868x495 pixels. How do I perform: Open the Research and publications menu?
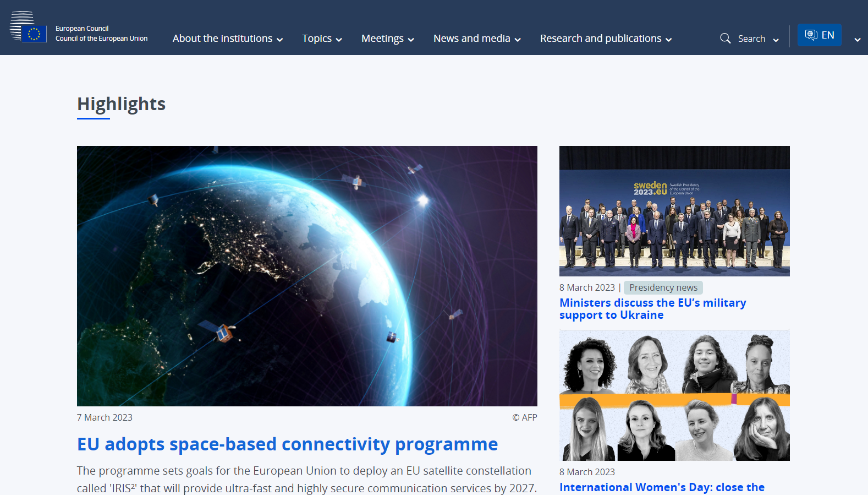click(x=601, y=39)
